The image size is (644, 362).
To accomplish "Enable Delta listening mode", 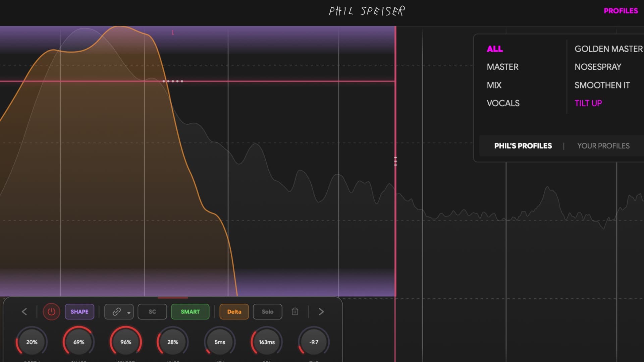I will coord(234,312).
